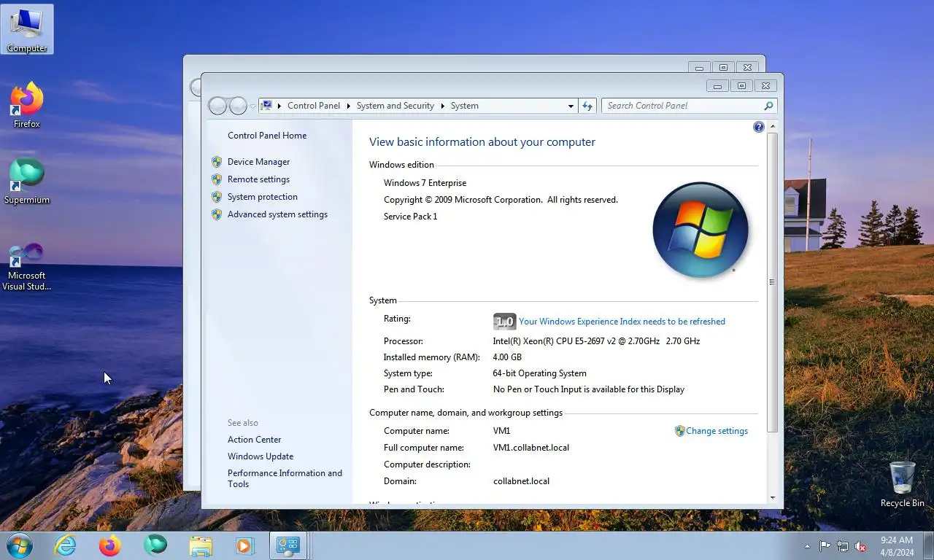Open address bar history dropdown
This screenshot has width=934, height=560.
(571, 106)
